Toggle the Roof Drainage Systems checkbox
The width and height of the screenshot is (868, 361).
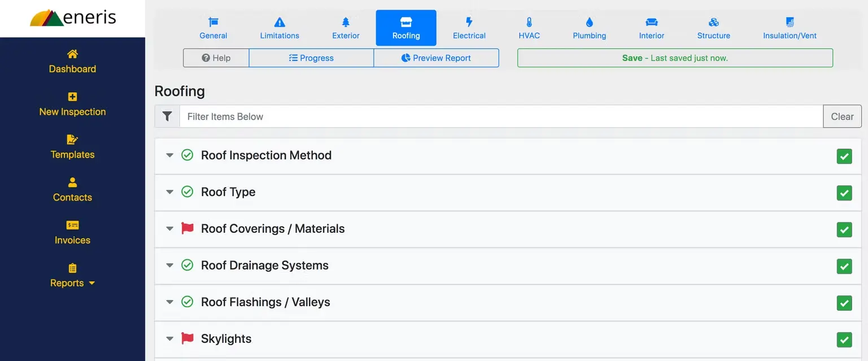(844, 266)
